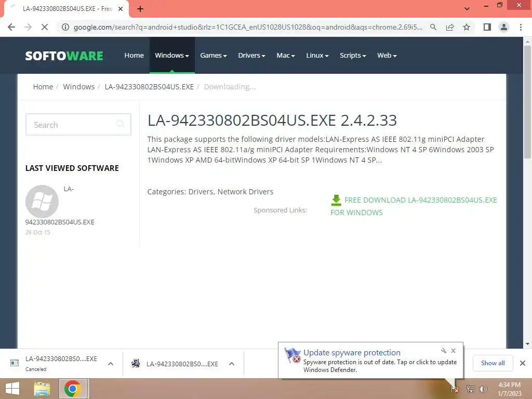Expand the Web navigation menu
Image resolution: width=532 pixels, height=399 pixels.
coord(387,55)
